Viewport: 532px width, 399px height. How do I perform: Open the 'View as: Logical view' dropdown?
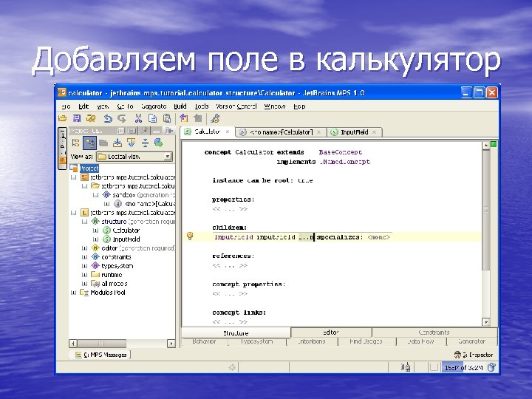click(x=134, y=157)
